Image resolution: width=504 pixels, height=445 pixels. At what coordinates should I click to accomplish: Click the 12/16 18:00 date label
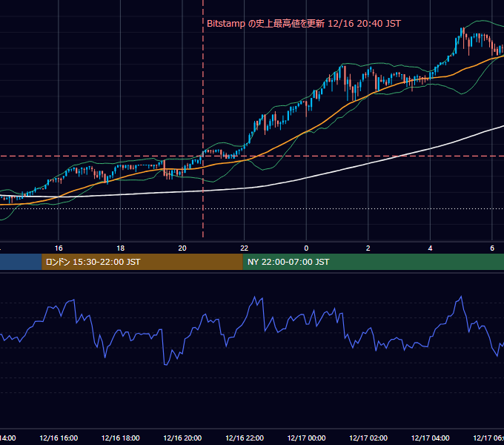(x=121, y=438)
